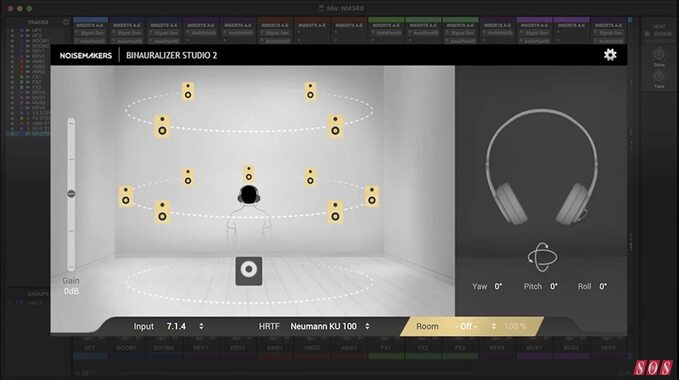Select the top front left speaker
Image resolution: width=679 pixels, height=380 pixels.
pos(188,91)
